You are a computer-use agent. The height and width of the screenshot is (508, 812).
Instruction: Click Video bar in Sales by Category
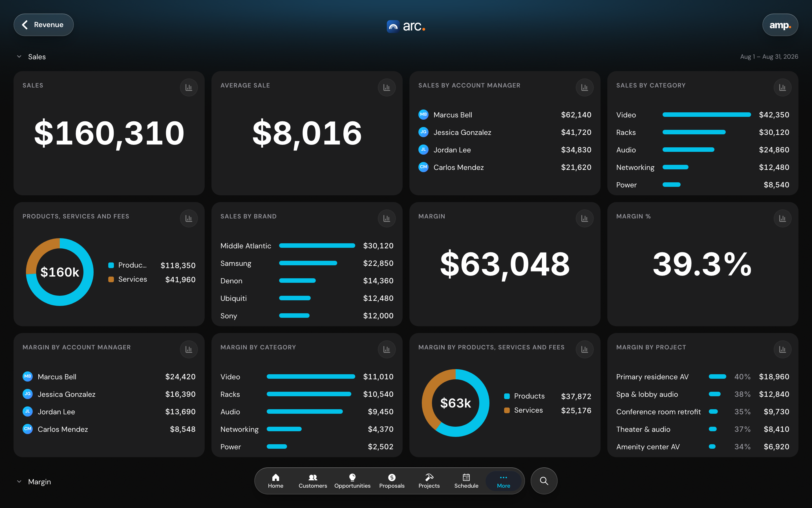[706, 115]
